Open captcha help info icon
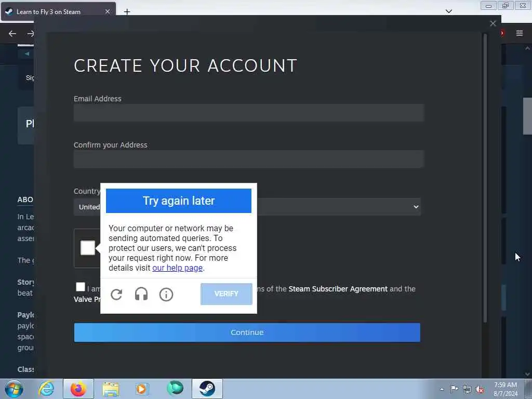Viewport: 532px width, 399px height. pyautogui.click(x=166, y=295)
